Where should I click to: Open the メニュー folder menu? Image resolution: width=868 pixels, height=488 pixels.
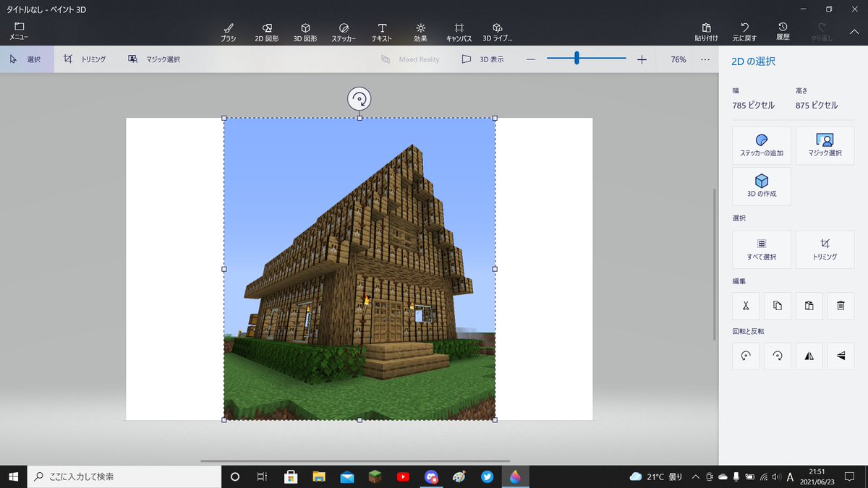point(19,30)
